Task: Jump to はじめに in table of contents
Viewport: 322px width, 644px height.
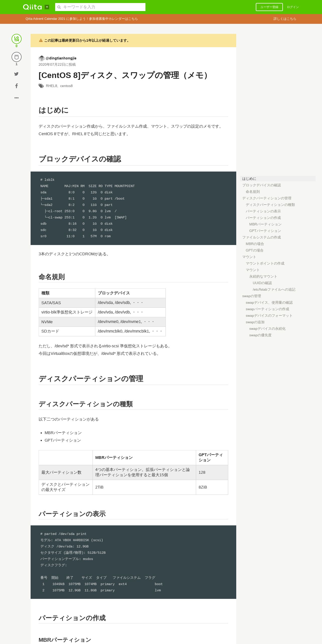Action: pos(278,179)
